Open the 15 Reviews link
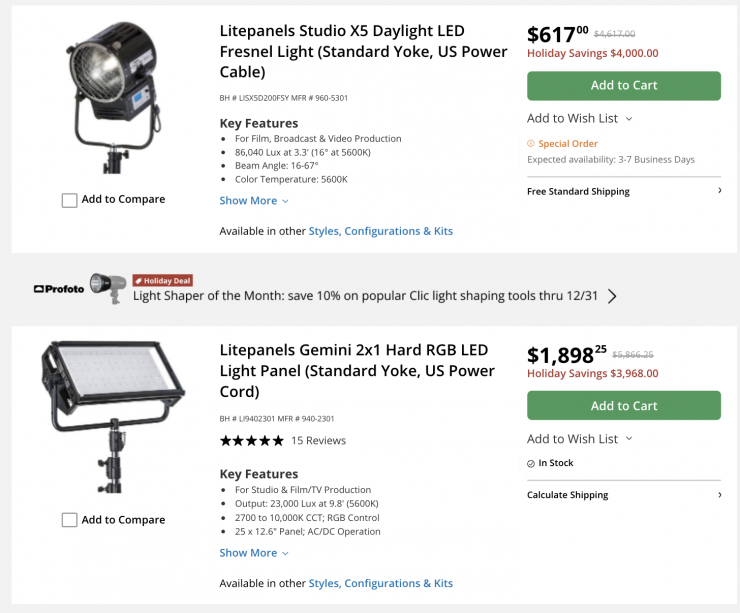740x613 pixels. [318, 441]
